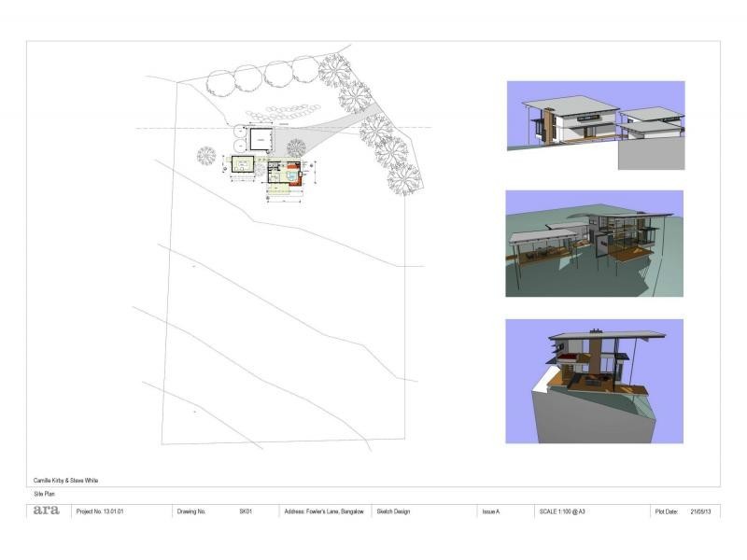Click the top 3D house render thumbnail
Screen dimensions: 747x560
coord(595,125)
